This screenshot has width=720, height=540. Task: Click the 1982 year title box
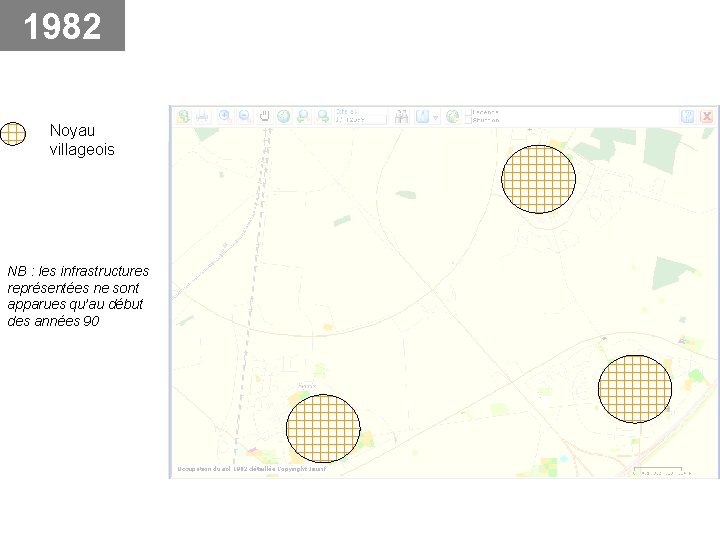pyautogui.click(x=62, y=25)
